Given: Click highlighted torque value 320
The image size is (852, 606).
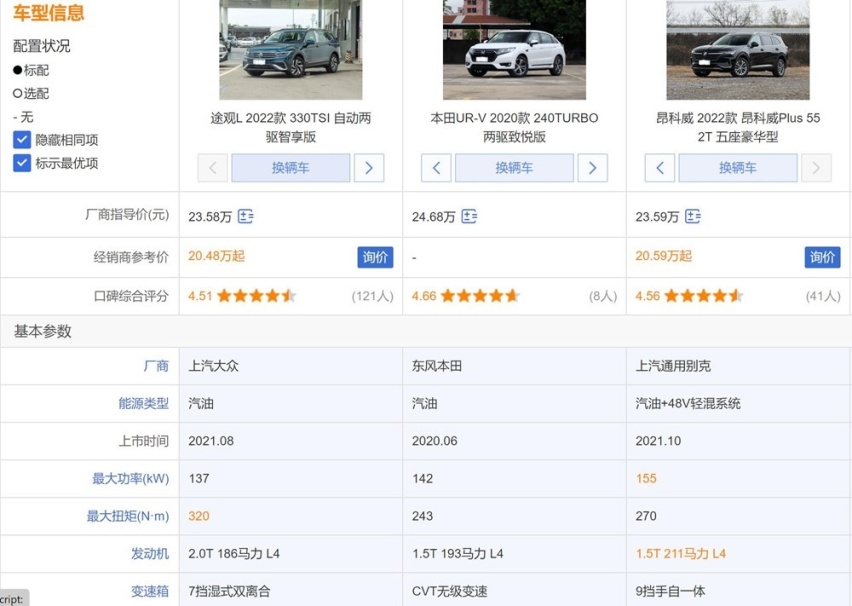Looking at the screenshot, I should click(x=199, y=516).
